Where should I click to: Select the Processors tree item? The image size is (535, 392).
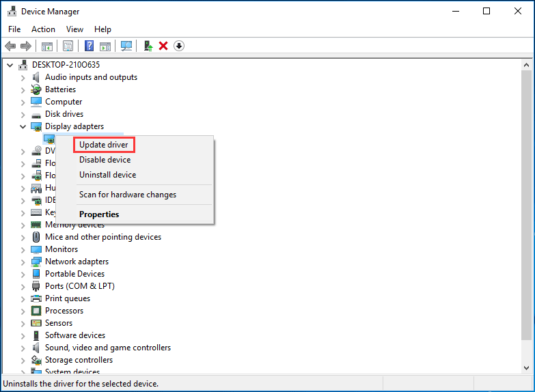click(64, 311)
